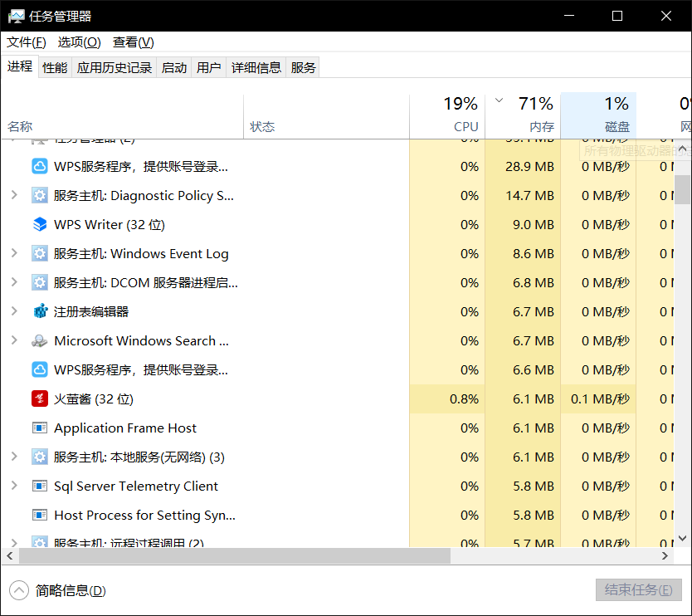Viewport: 692px width, 616px height.
Task: Click the horizontal scrollbar right arrow
Action: pyautogui.click(x=665, y=556)
